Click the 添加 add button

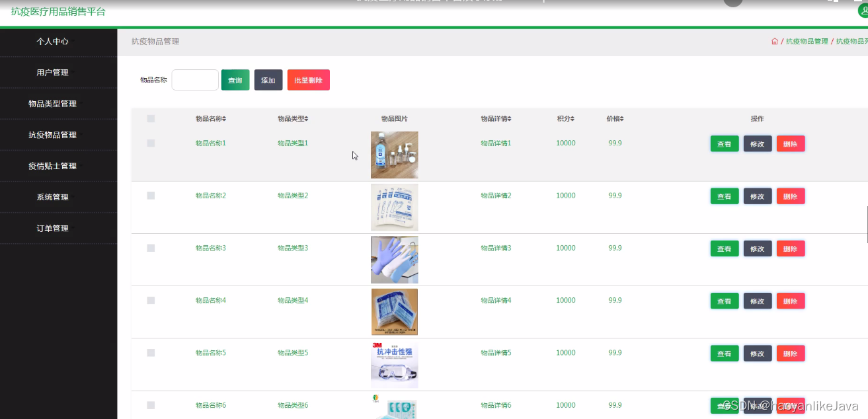268,80
